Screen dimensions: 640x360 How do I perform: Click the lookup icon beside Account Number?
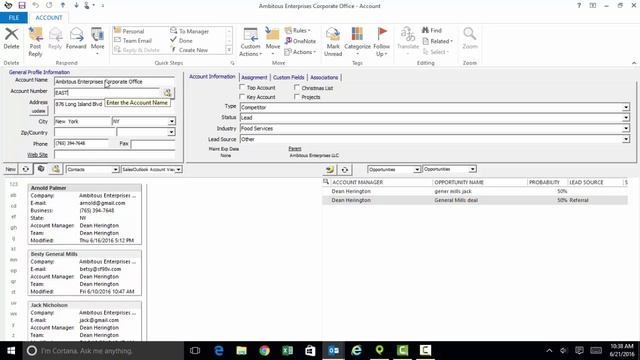167,93
